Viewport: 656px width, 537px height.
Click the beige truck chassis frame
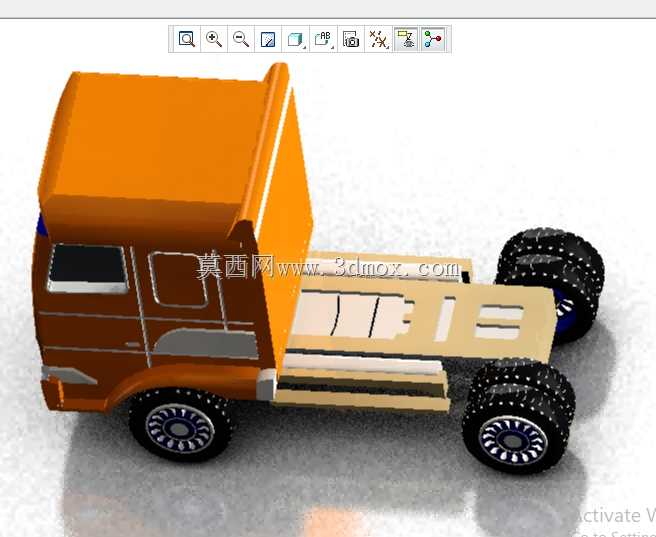(418, 326)
